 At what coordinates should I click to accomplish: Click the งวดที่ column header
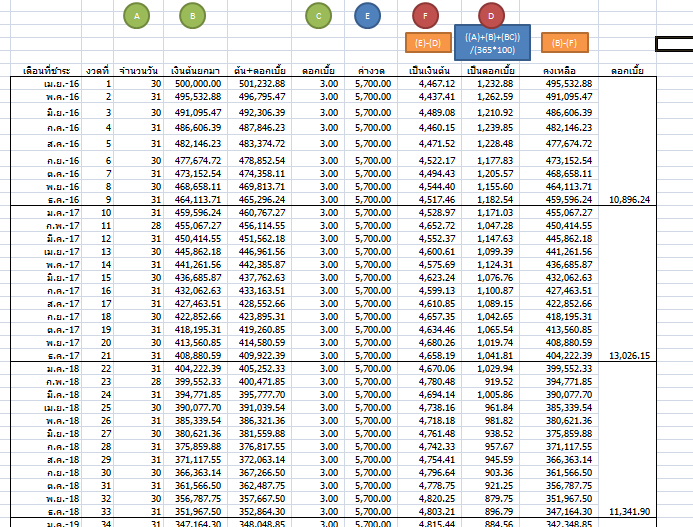(x=97, y=71)
